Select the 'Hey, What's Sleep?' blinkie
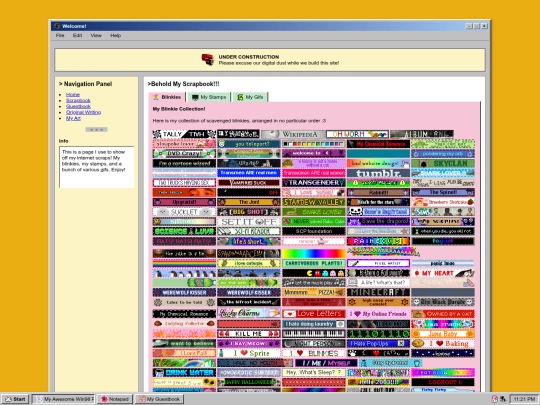 (313, 373)
